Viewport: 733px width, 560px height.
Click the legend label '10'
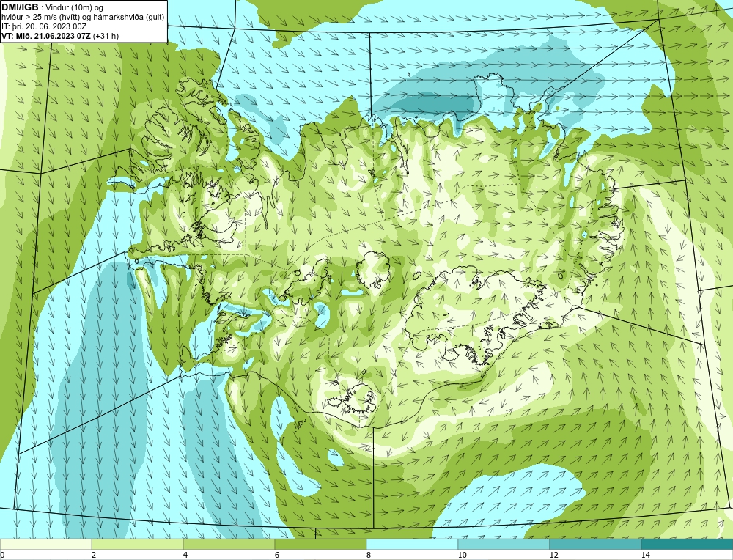(463, 555)
